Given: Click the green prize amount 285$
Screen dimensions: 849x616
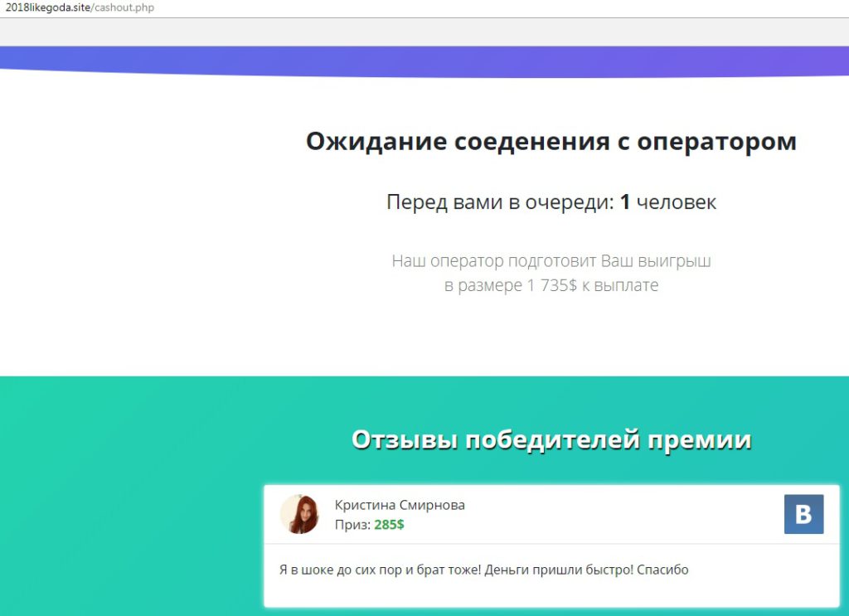Looking at the screenshot, I should click(x=389, y=525).
